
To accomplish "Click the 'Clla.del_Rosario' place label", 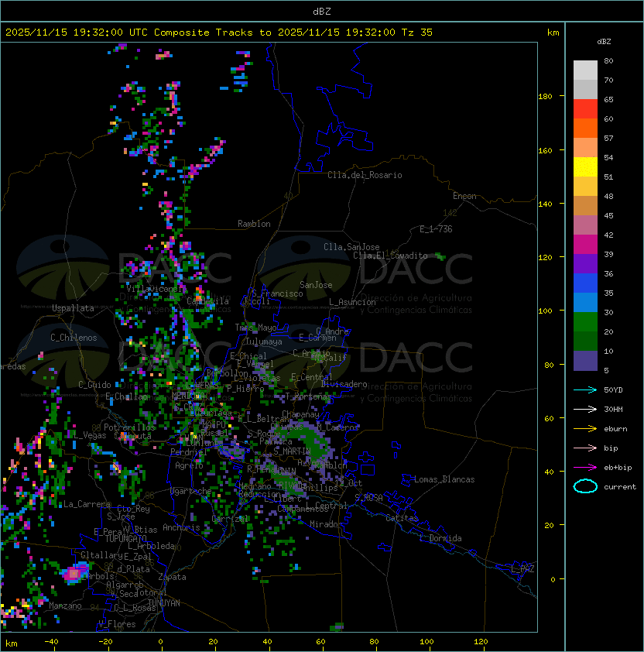I will [x=365, y=175].
